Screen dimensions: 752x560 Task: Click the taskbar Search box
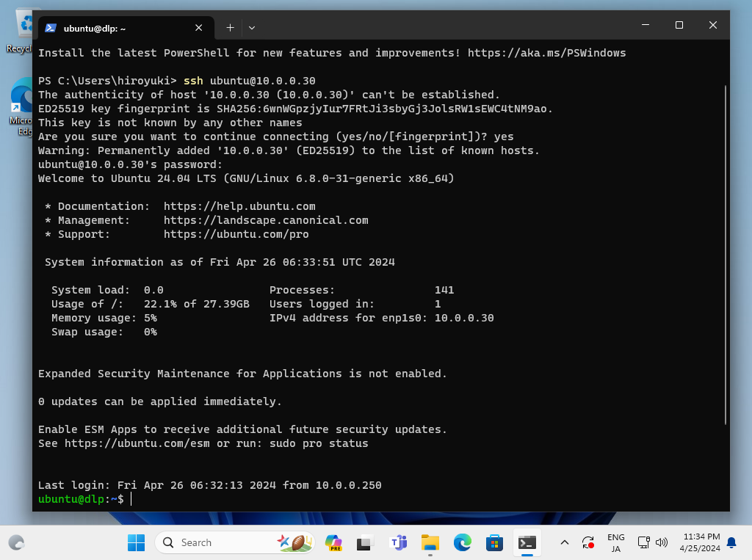pos(235,542)
